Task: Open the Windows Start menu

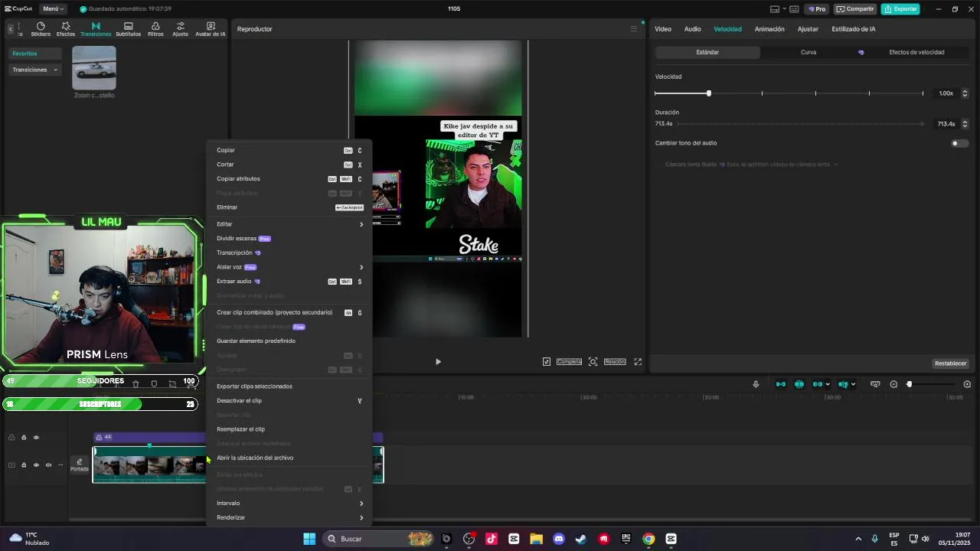Action: coord(309,539)
